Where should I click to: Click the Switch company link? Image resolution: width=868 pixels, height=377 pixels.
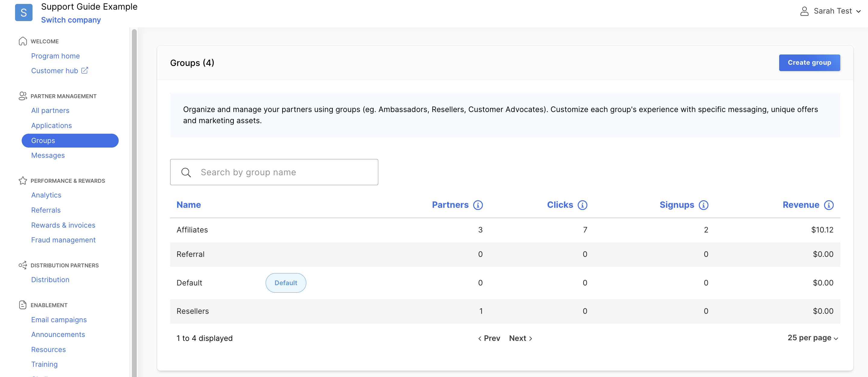71,20
